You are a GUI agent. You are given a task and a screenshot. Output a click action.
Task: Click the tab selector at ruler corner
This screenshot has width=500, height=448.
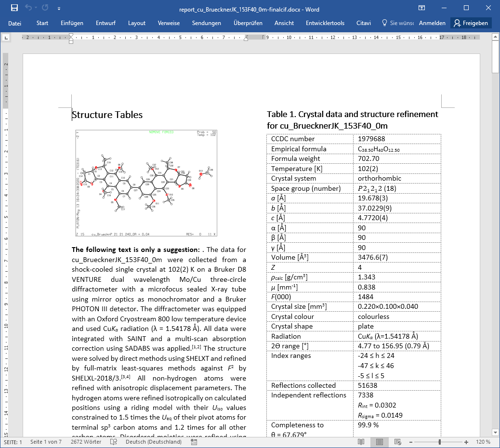(x=6, y=38)
